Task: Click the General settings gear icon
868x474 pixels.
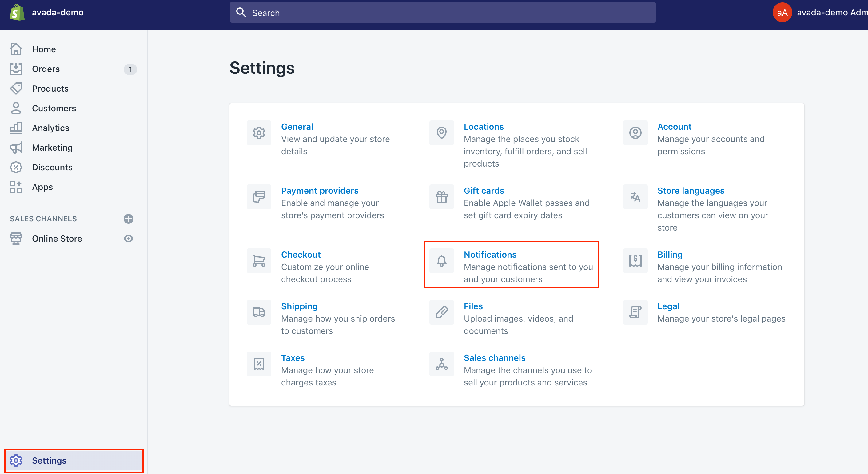Action: coord(259,132)
